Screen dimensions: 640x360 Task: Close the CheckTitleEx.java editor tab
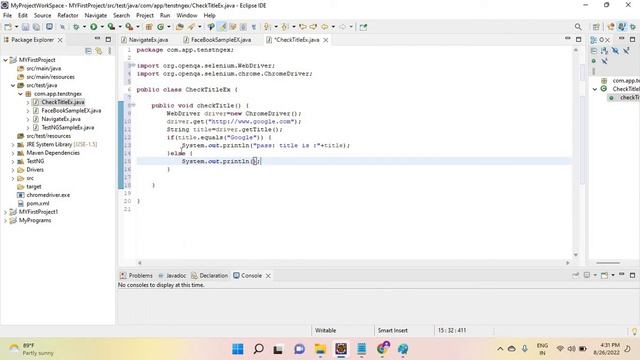(x=326, y=40)
